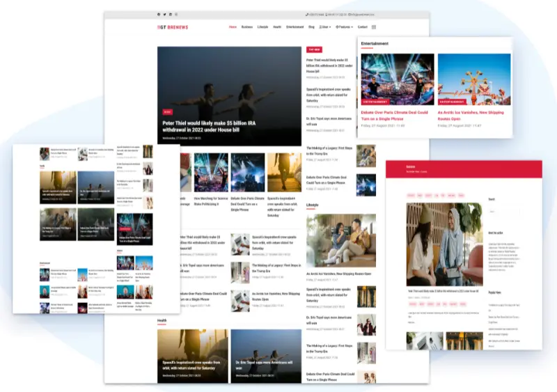Open the Facebook icon in the top bar
The width and height of the screenshot is (557, 392).
click(159, 15)
